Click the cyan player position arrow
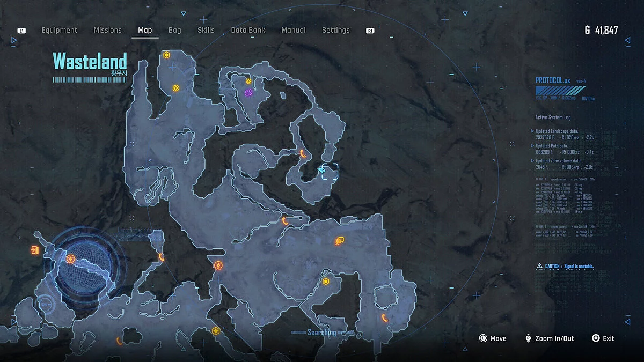This screenshot has width=644, height=362. [322, 170]
